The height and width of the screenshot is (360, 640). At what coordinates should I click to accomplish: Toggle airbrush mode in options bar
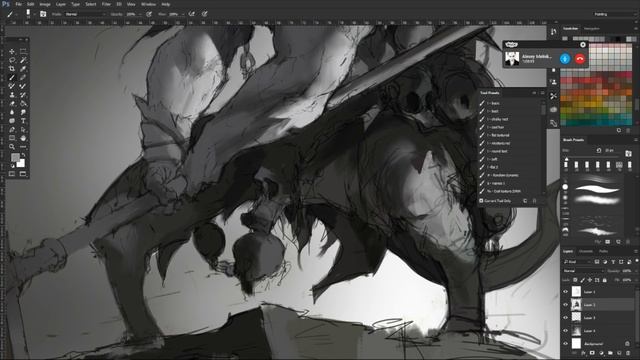click(x=191, y=14)
